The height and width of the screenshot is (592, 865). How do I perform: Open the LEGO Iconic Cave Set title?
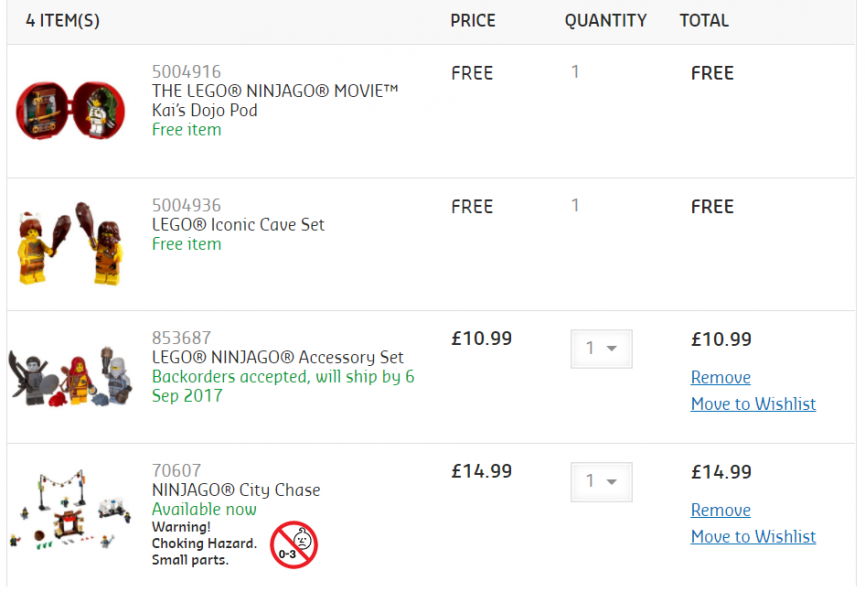(238, 225)
